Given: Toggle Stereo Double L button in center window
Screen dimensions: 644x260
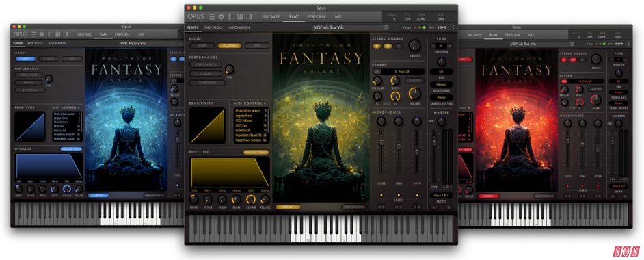Looking at the screenshot, I should (376, 46).
